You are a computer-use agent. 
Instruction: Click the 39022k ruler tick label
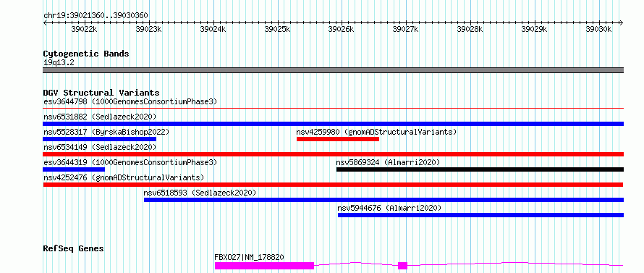[84, 29]
